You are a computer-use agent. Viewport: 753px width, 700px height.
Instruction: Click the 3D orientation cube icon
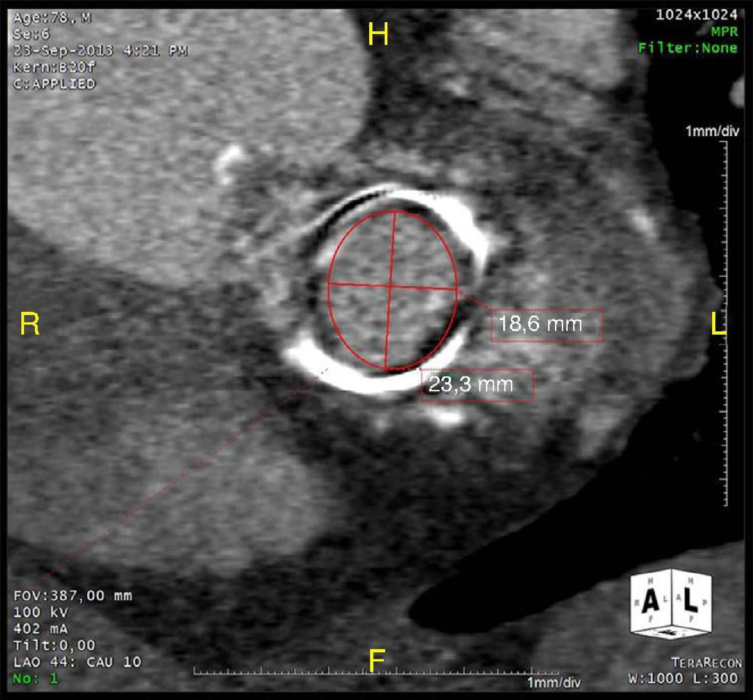671,604
